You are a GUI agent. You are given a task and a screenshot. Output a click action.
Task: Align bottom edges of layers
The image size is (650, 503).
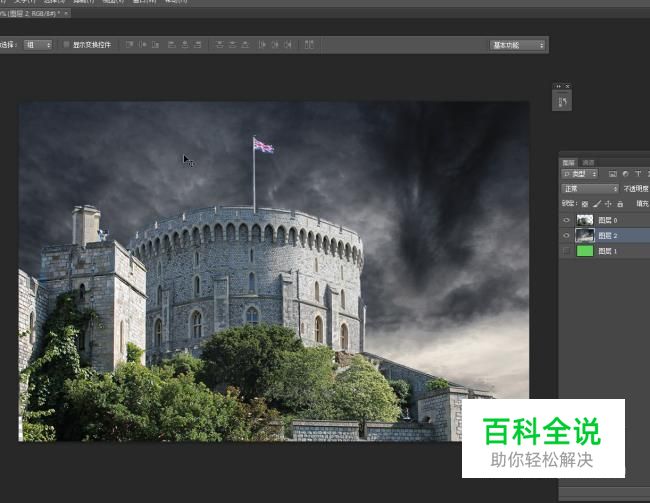point(155,44)
